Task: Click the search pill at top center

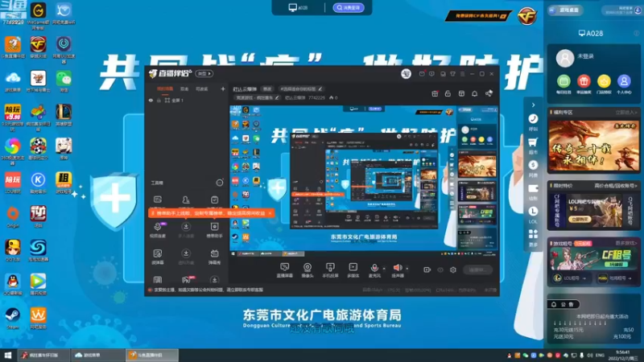Action: 349,7
